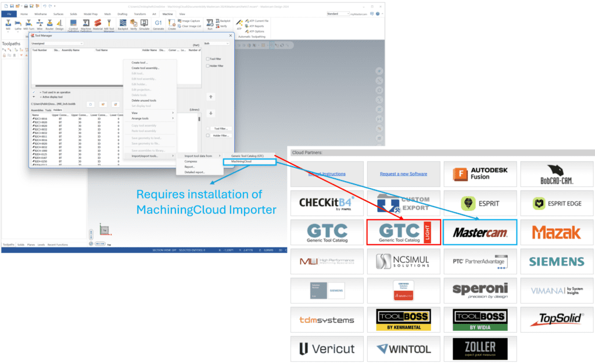This screenshot has height=364, width=595.
Task: Click the library list vertical scrollbar
Action: coord(199,119)
